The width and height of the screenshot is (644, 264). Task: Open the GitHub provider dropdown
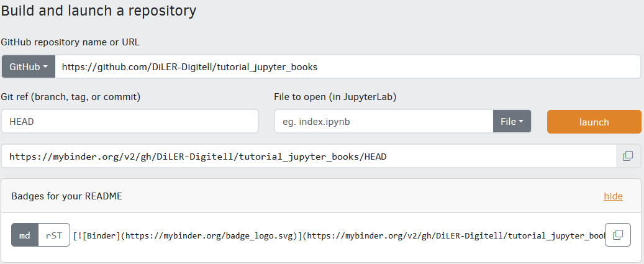[29, 66]
